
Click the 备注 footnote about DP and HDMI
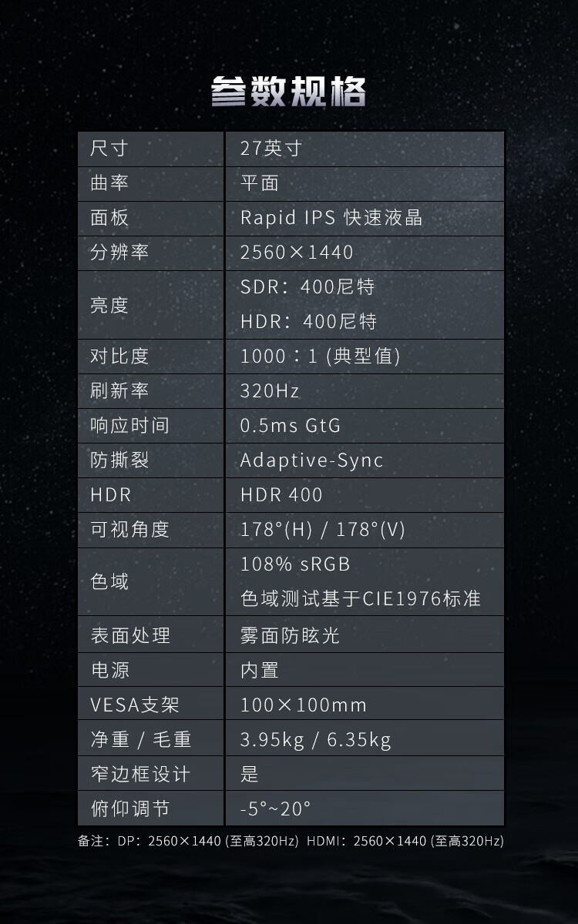pyautogui.click(x=291, y=842)
